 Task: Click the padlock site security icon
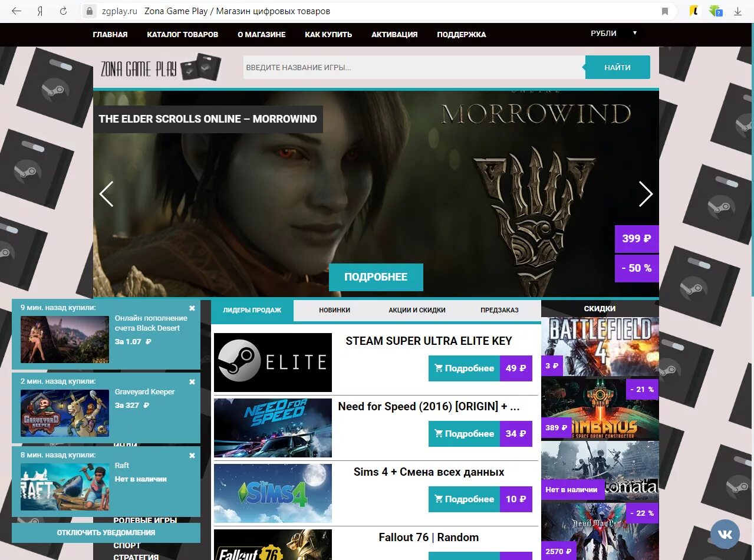[x=90, y=11]
